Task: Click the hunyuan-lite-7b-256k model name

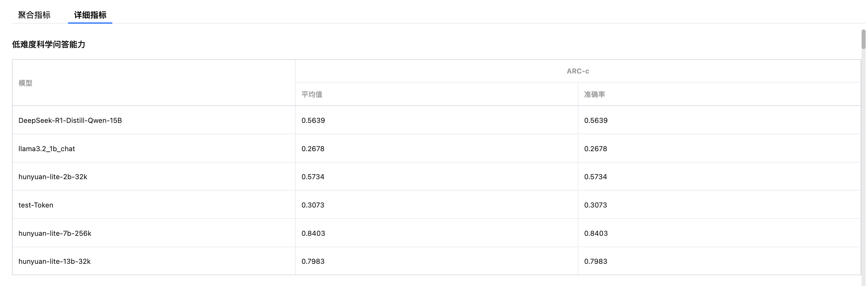Action: click(55, 233)
